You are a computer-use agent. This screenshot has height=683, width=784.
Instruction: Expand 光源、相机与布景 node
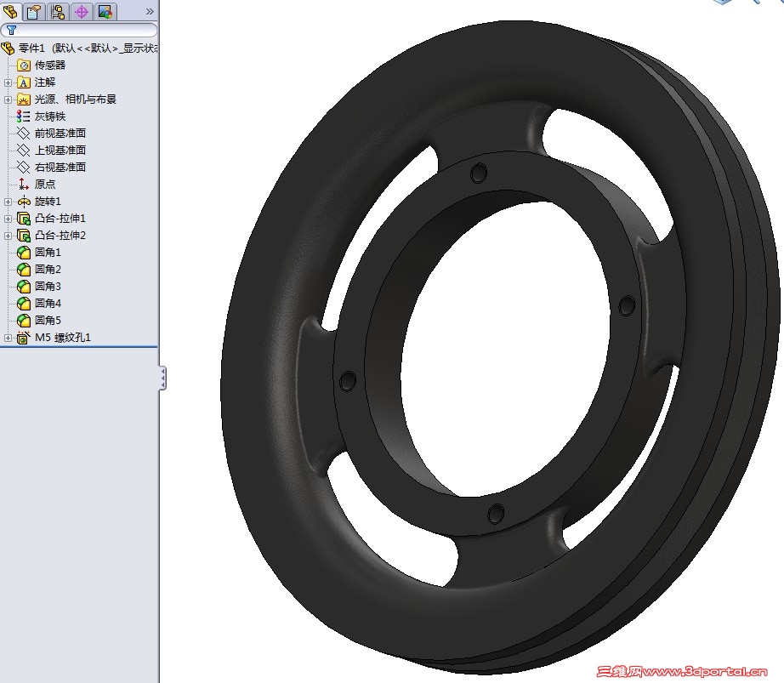pyautogui.click(x=8, y=100)
